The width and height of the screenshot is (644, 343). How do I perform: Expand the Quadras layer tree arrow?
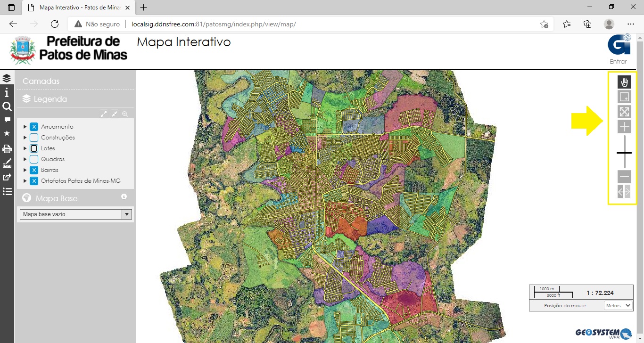(25, 159)
